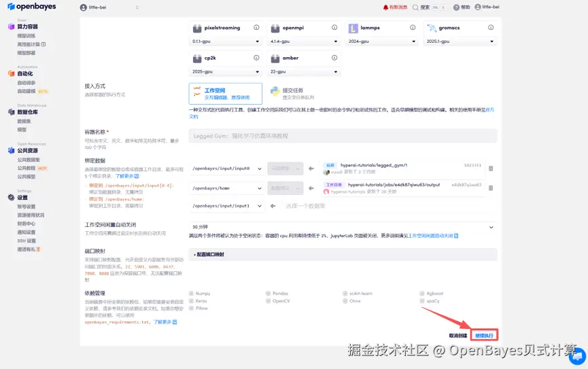
Task: Click left arrow beside input0 binding
Action: [x=311, y=169]
